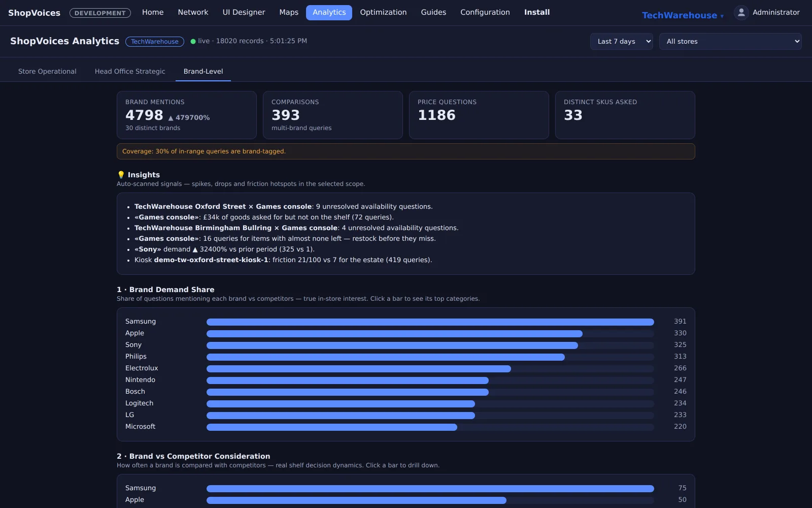Click the 220 value on the Microsoft row
This screenshot has width=812, height=508.
680,427
